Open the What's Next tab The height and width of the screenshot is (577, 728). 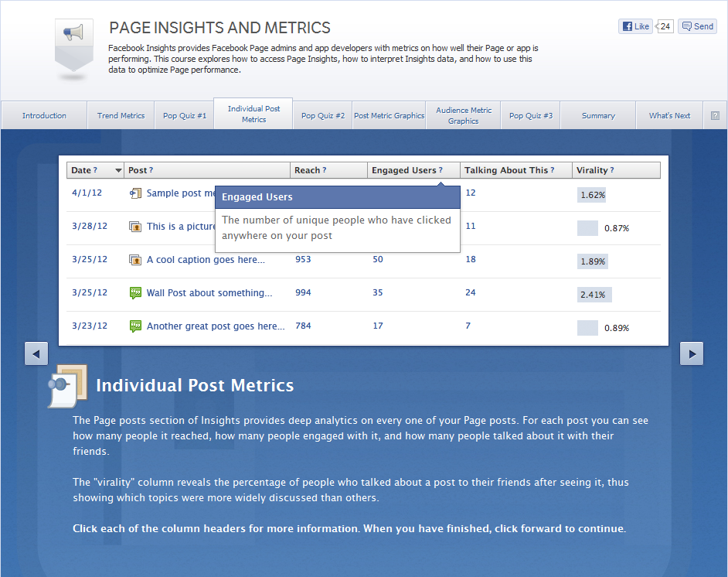point(669,116)
